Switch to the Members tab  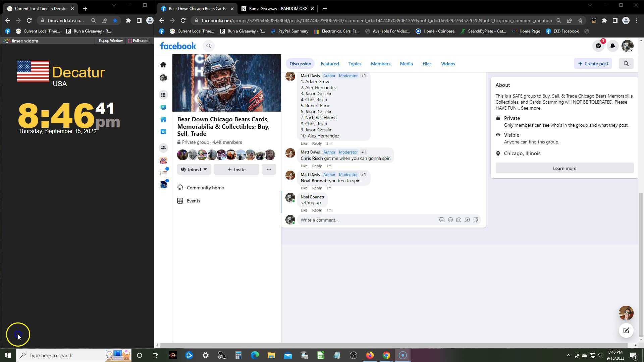click(380, 64)
